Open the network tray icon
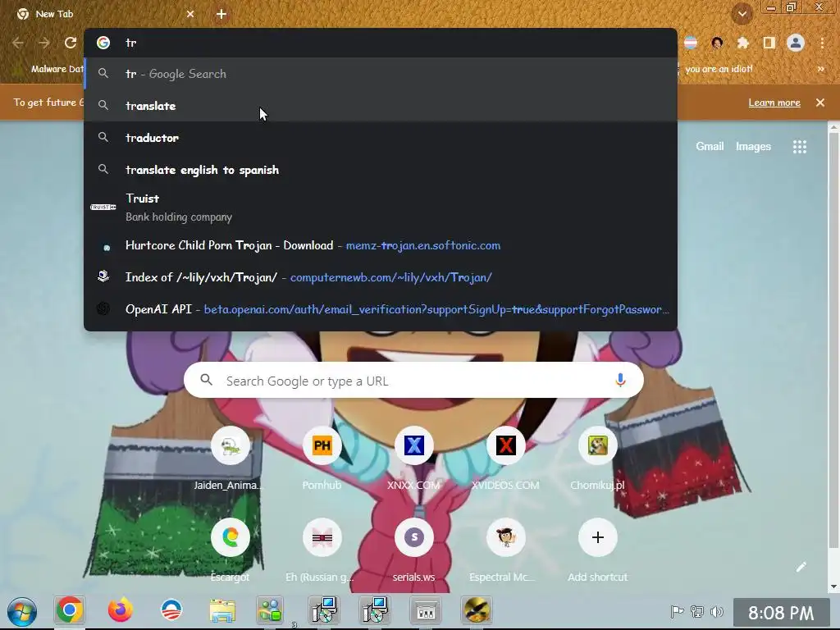 [x=697, y=611]
